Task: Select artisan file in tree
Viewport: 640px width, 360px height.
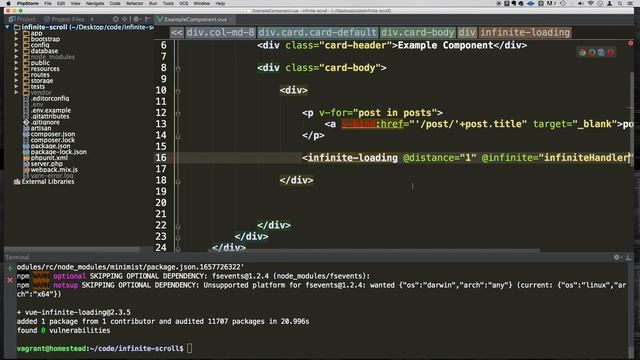Action: point(41,128)
